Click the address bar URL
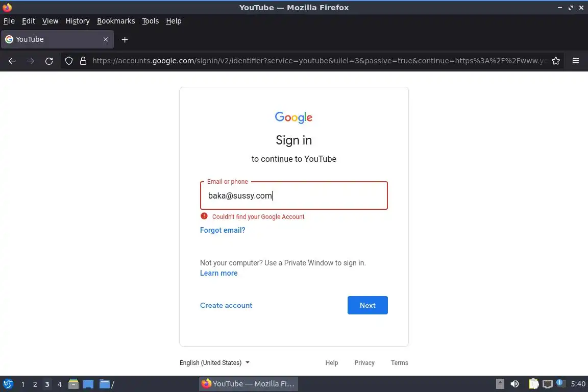The height and width of the screenshot is (392, 588). pyautogui.click(x=320, y=61)
